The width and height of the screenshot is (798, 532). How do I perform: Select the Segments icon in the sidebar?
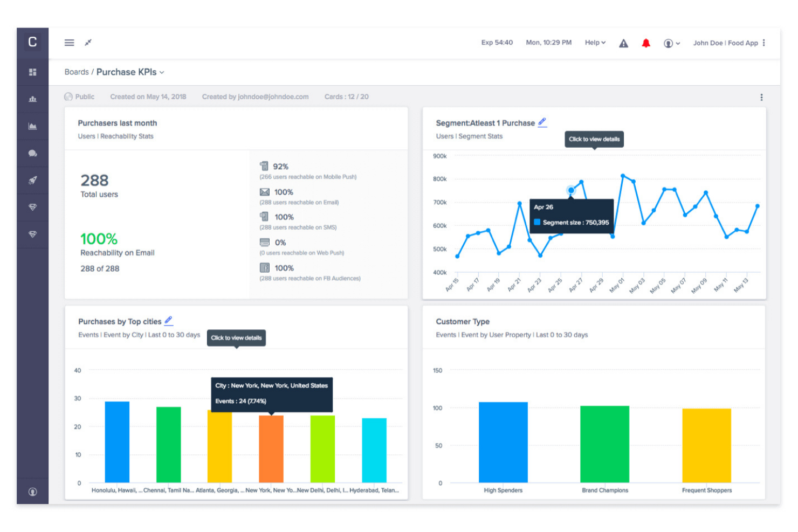[32, 99]
